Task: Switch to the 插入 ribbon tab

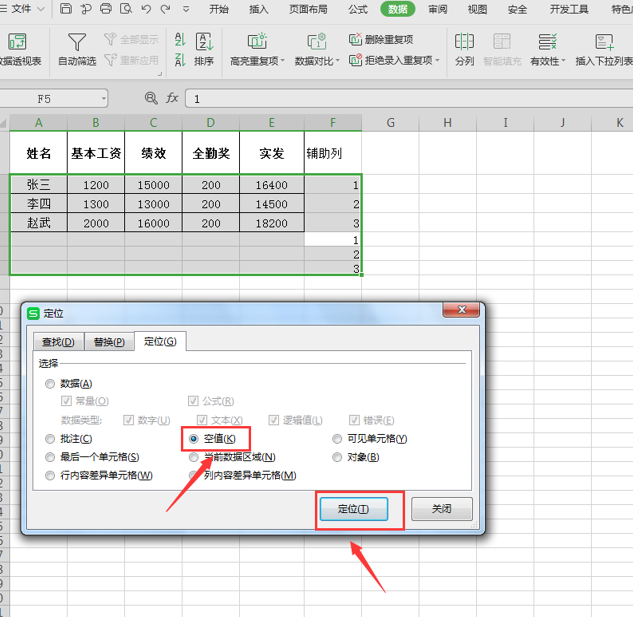Action: click(258, 9)
